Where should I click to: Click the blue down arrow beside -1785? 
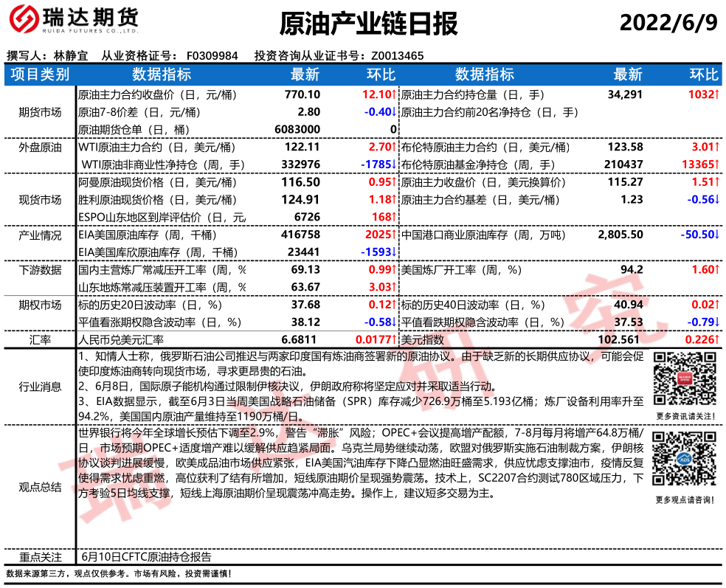tap(394, 165)
